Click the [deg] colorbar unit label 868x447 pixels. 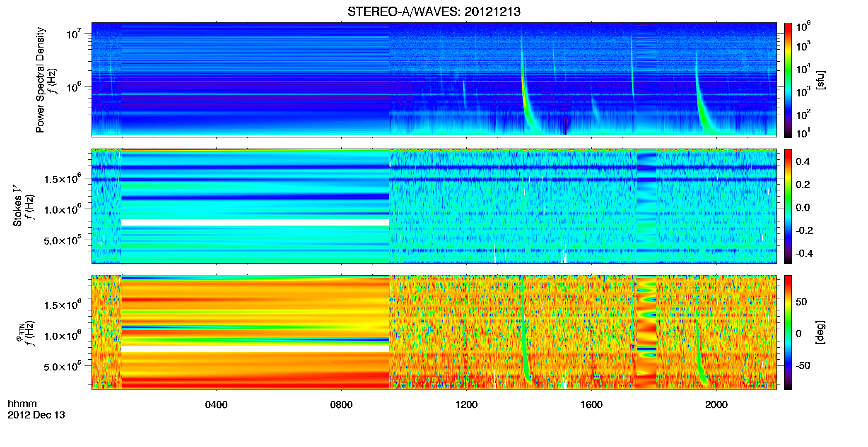(820, 332)
